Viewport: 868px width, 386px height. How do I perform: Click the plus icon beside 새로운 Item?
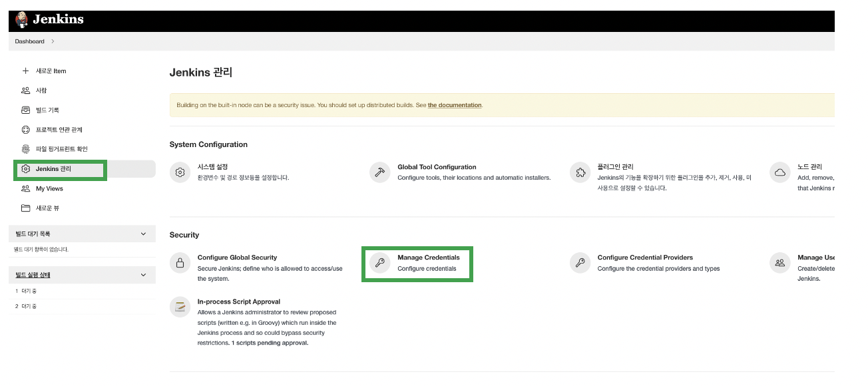(x=26, y=71)
